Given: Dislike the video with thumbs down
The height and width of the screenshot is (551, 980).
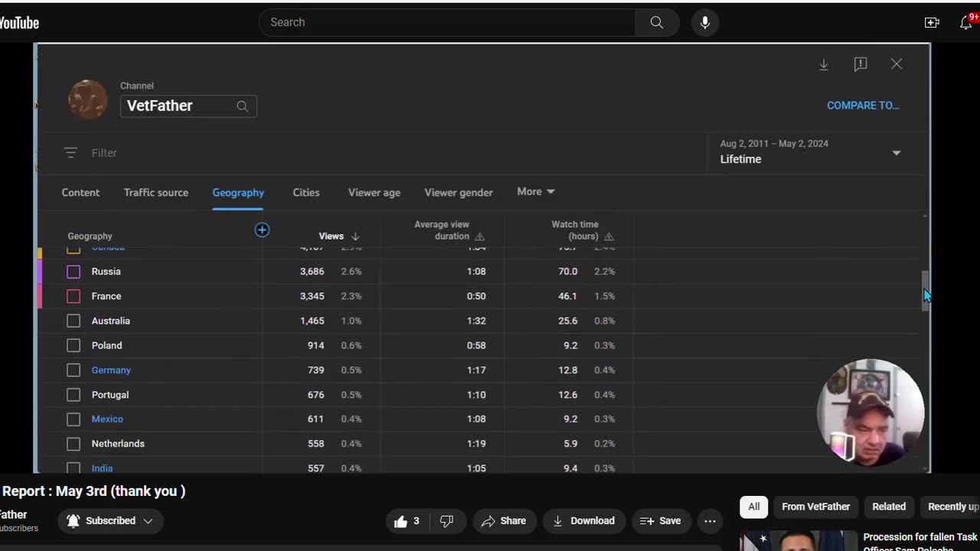Looking at the screenshot, I should pyautogui.click(x=446, y=521).
